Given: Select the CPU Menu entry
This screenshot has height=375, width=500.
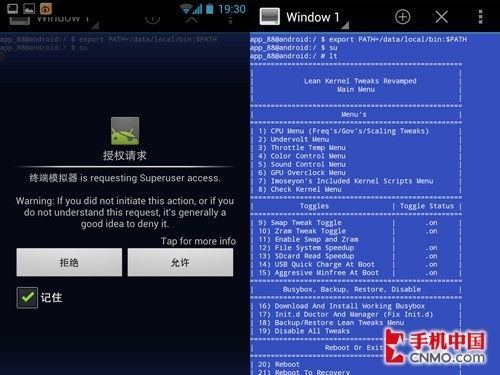Looking at the screenshot, I should coord(344,131).
